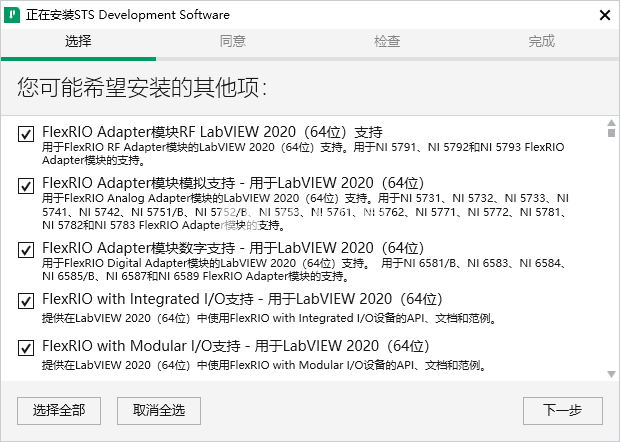Select the FlexRIO with Modular I/O支持 title
The image size is (620, 442).
coord(236,346)
